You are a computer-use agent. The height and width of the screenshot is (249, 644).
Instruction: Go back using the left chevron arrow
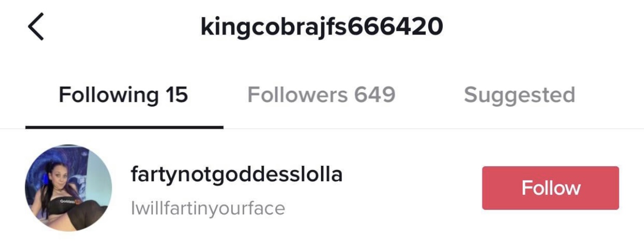[36, 27]
